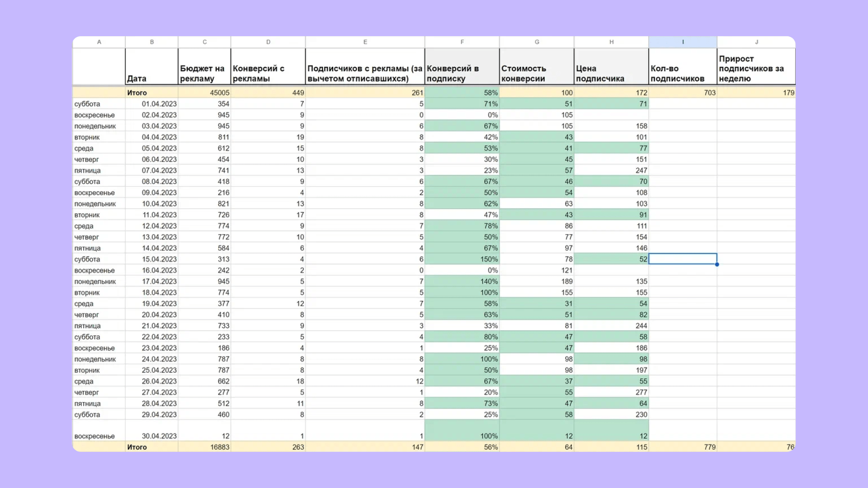Click the 'Цена подписчика' header cell
This screenshot has height=488, width=868.
(x=612, y=66)
